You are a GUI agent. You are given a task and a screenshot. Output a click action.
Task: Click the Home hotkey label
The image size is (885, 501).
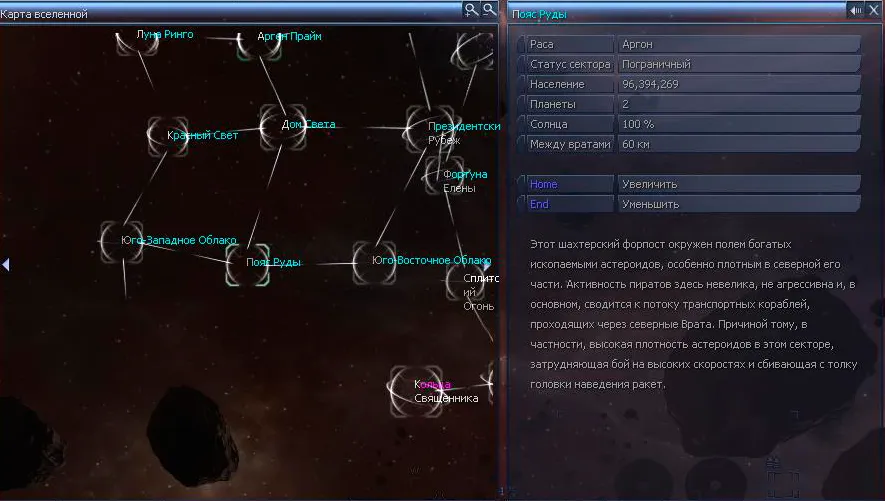[544, 184]
